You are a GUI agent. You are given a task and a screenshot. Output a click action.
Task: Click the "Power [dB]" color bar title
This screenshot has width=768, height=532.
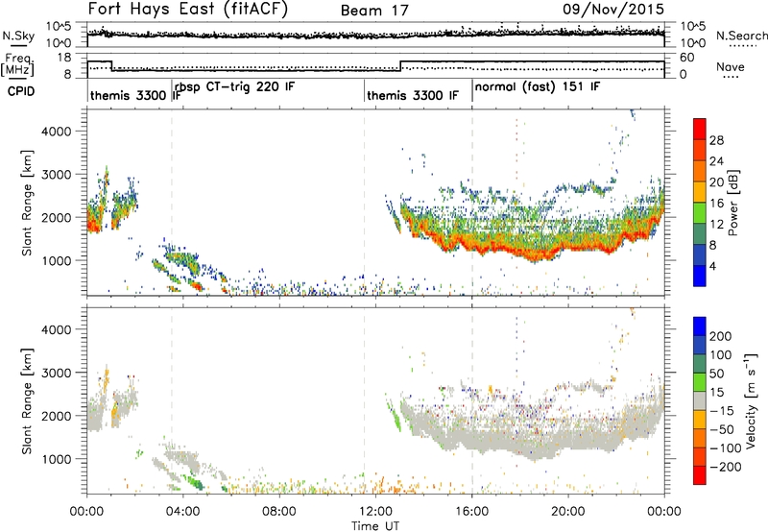(x=732, y=203)
